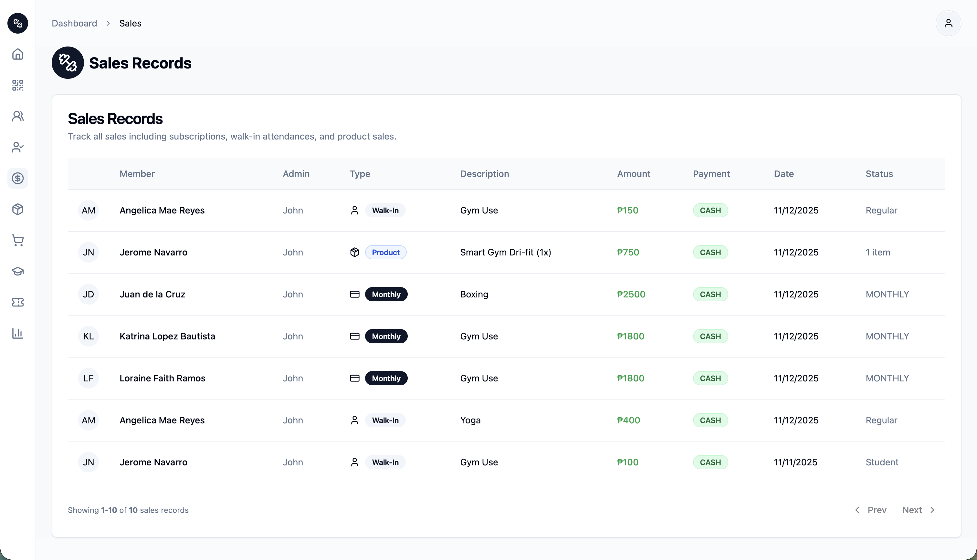Click the Next pagination button
The height and width of the screenshot is (560, 977).
pos(918,510)
